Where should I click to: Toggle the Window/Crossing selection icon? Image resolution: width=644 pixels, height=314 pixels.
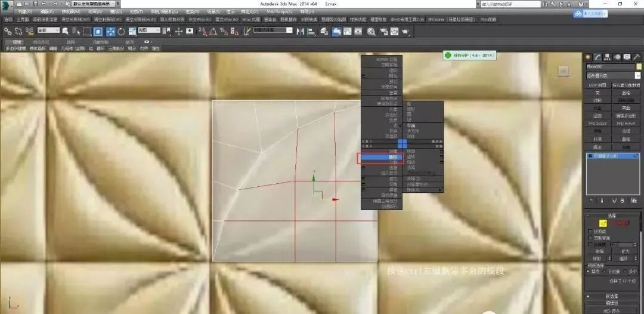pos(98,31)
